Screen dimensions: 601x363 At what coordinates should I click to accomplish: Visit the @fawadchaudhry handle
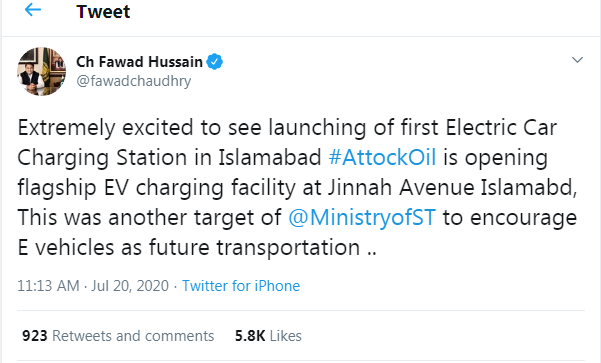tap(133, 81)
